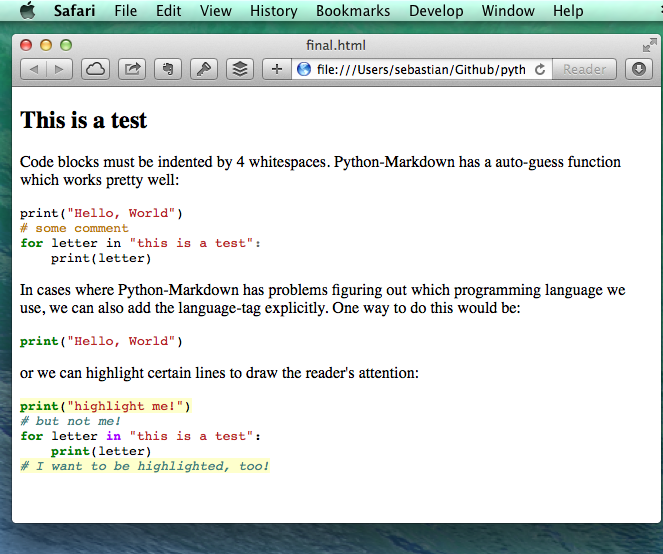Click the Share toolbar icon
Image resolution: width=663 pixels, height=554 pixels.
(x=131, y=69)
